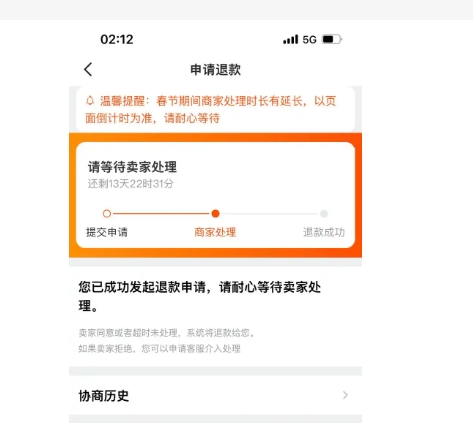
Task: Tap the 请等待卖家处理 heading
Action: pos(132,167)
